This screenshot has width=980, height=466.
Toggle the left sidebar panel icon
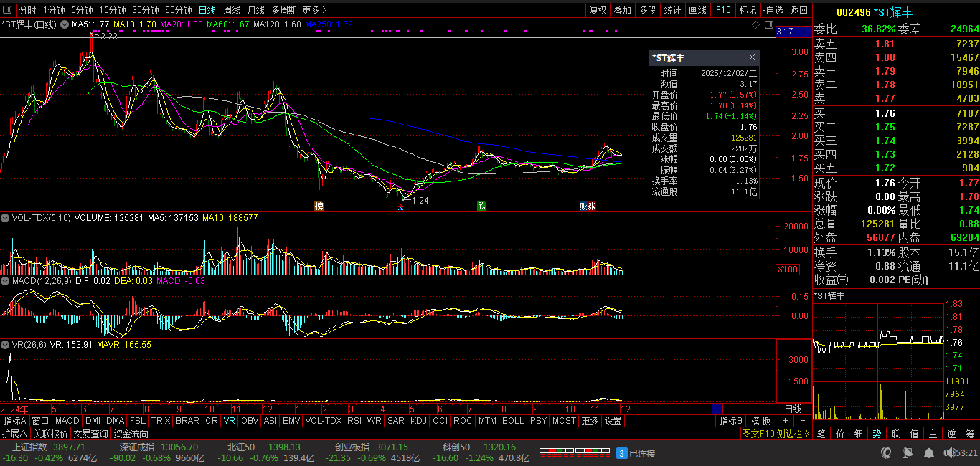[8, 10]
